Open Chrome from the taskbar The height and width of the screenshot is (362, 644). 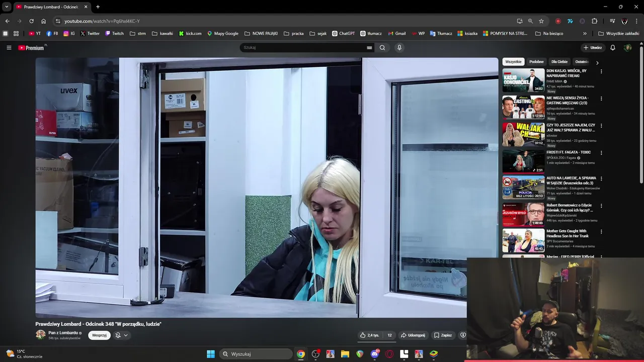[x=301, y=354]
